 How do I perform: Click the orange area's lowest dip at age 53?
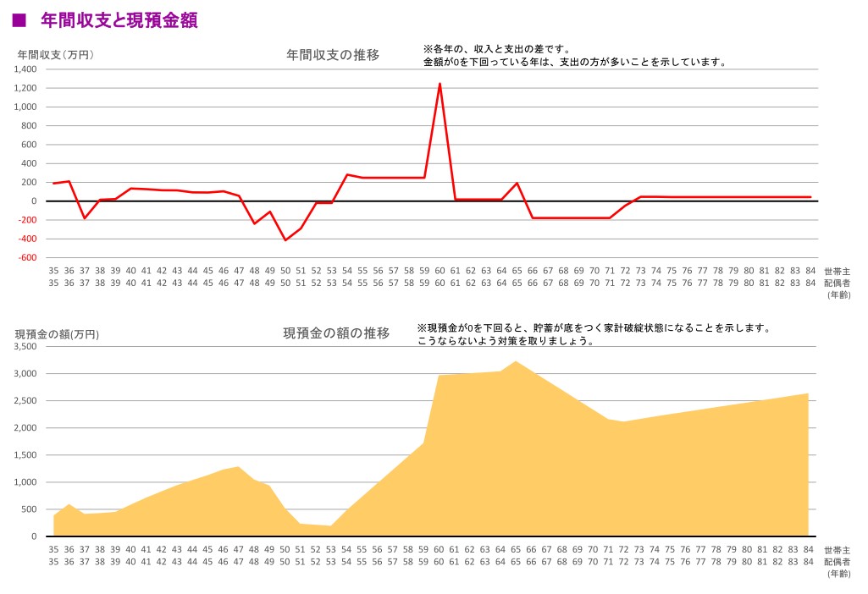tap(331, 525)
